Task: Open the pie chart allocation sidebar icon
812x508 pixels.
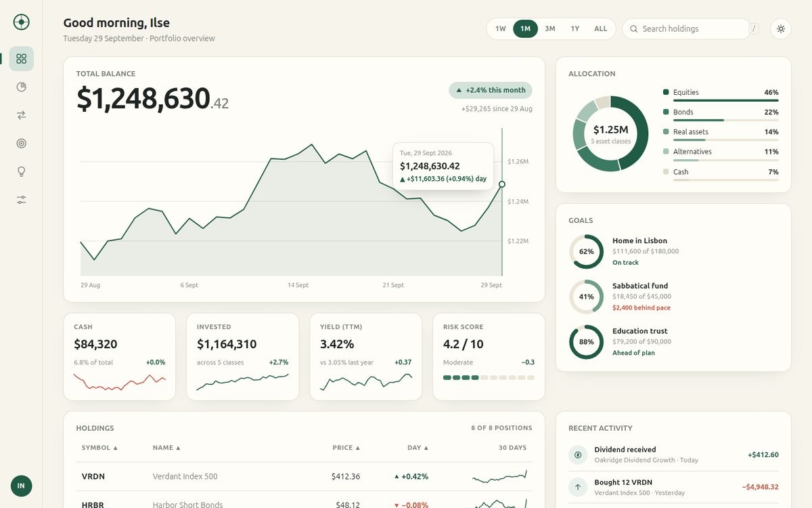Action: click(21, 87)
